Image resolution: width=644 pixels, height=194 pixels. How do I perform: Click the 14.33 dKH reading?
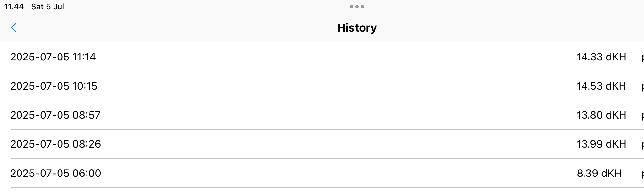point(601,57)
